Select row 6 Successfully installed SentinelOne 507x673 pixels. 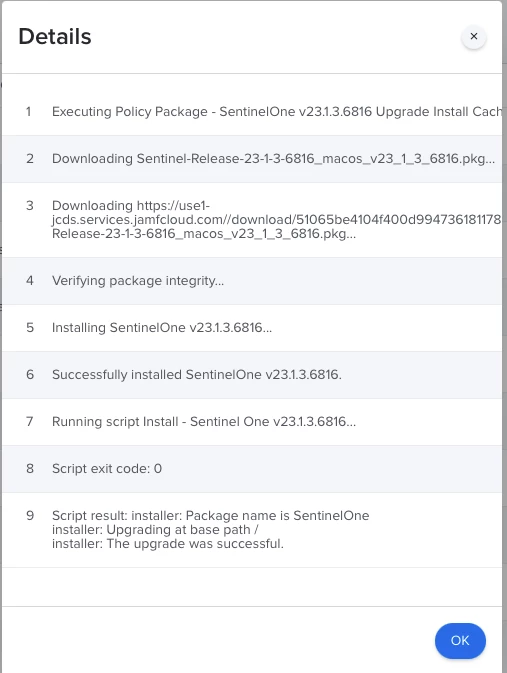pyautogui.click(x=252, y=375)
